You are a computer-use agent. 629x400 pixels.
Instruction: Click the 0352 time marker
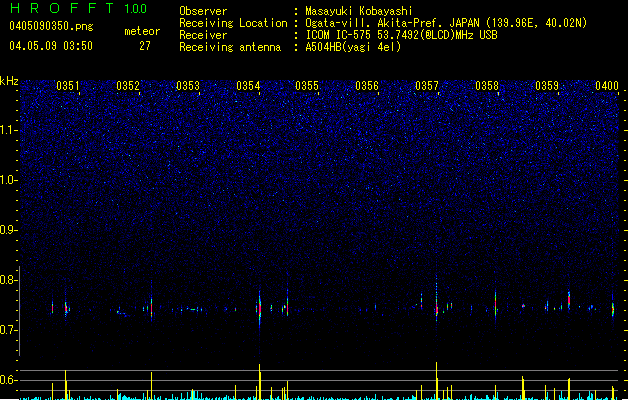click(128, 85)
